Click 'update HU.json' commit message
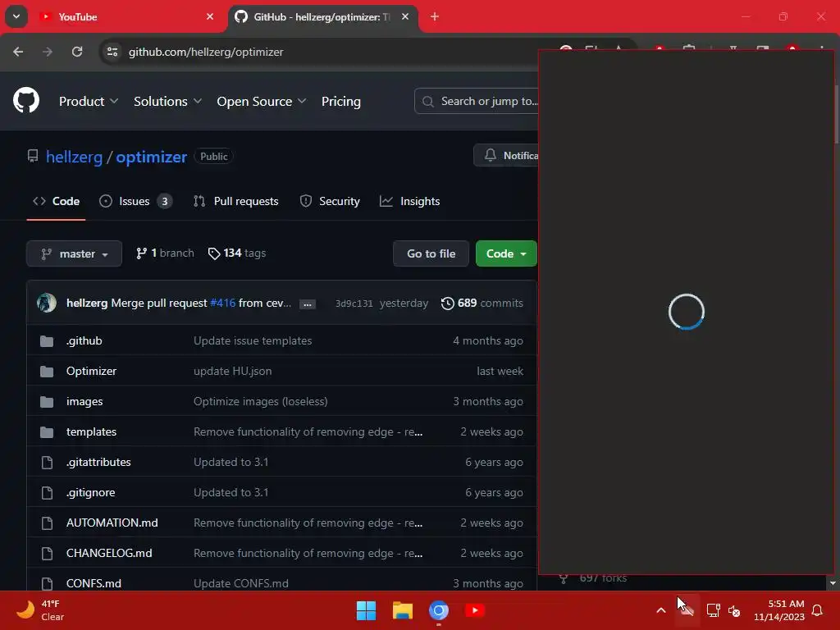 pyautogui.click(x=232, y=371)
